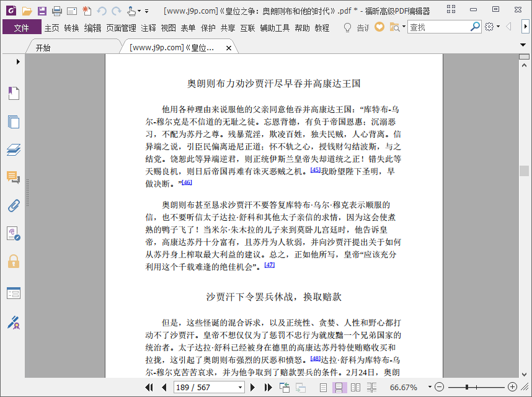Open the 文件 menu
This screenshot has height=397, width=532.
coord(22,27)
